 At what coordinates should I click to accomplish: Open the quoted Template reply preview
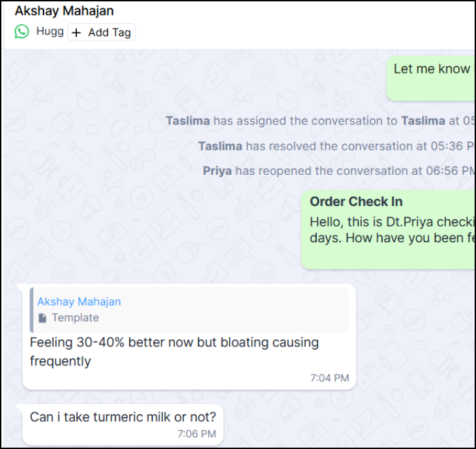click(190, 310)
